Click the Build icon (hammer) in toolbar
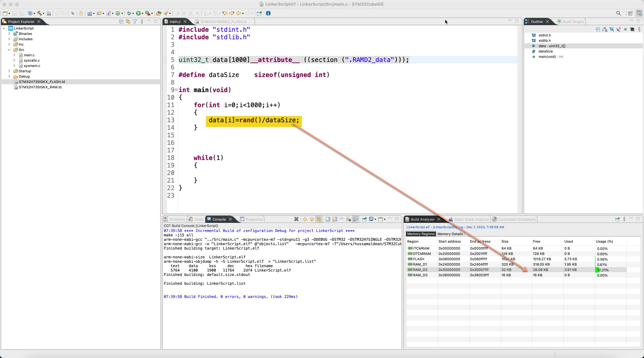644x358 pixels. (x=40, y=14)
